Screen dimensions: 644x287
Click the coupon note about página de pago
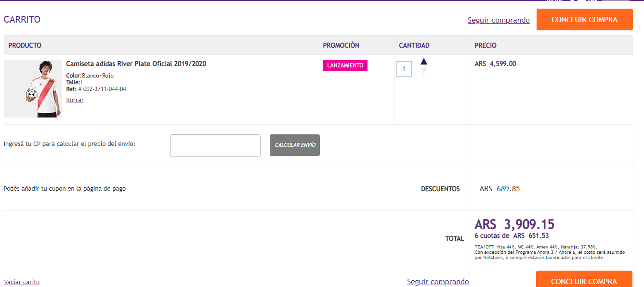click(x=65, y=189)
